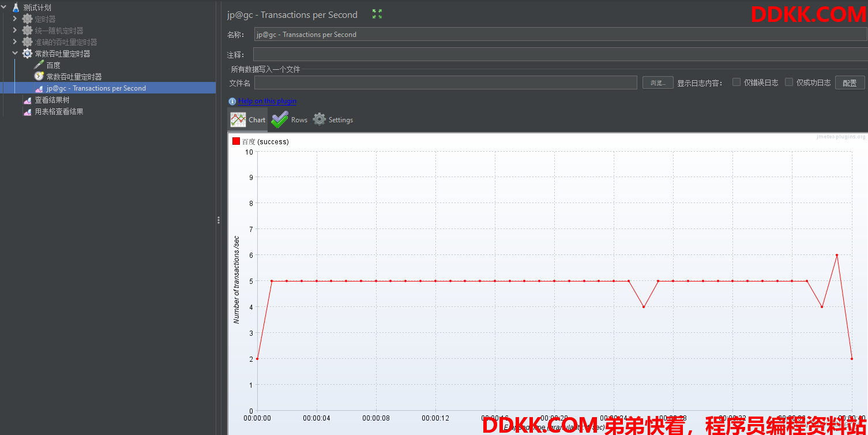The height and width of the screenshot is (435, 868).
Task: Select the 用表格查看结果 tree item
Action: [59, 111]
